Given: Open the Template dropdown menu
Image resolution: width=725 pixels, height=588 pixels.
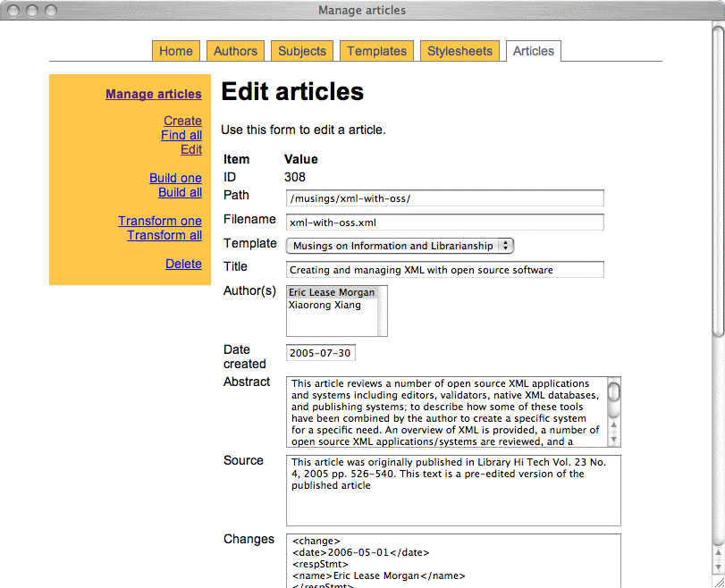Looking at the screenshot, I should (400, 246).
